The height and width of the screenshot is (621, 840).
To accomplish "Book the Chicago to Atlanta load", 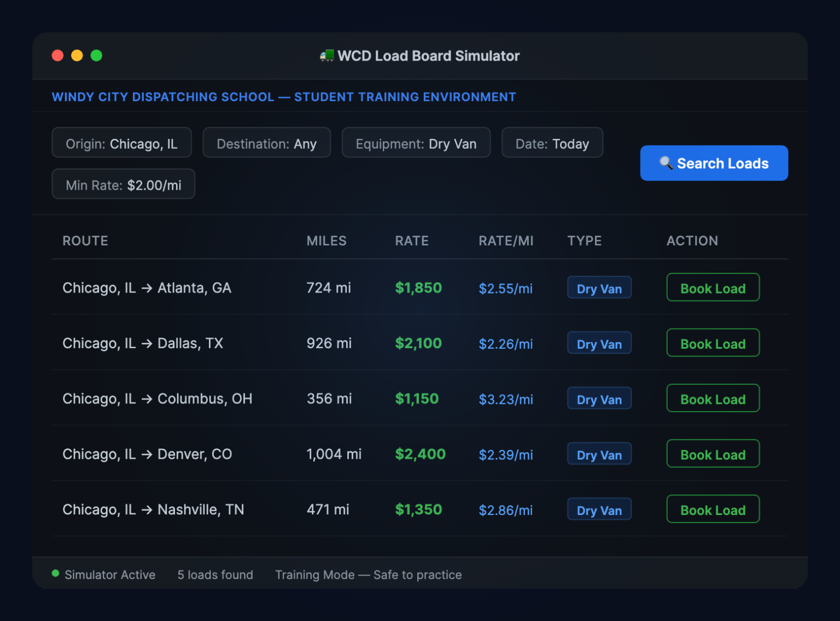I will point(712,288).
